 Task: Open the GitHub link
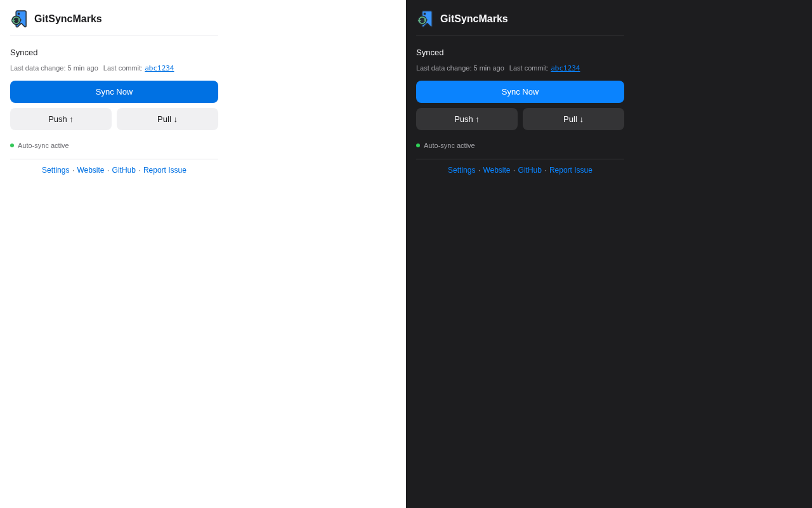point(124,170)
